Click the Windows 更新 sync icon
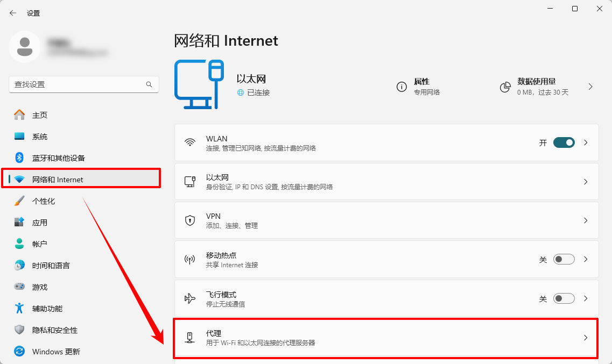Screen dimensions: 612x364 [x=19, y=351]
